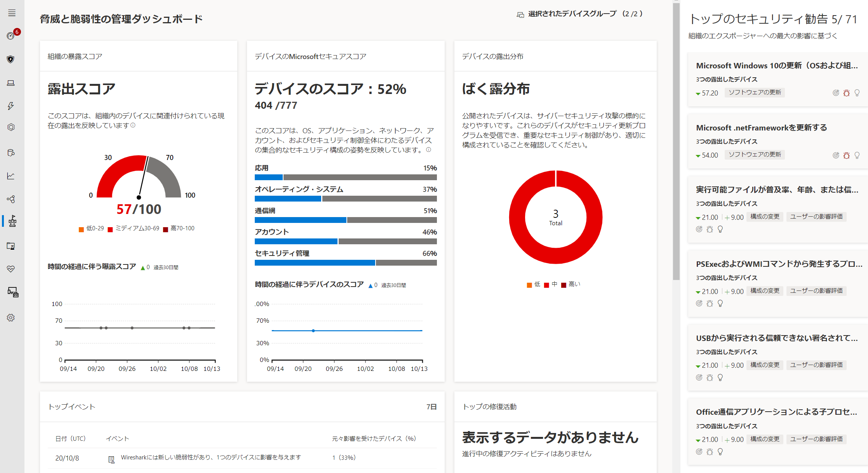Open the settings gear in sidebar
The height and width of the screenshot is (473, 868).
(11, 318)
